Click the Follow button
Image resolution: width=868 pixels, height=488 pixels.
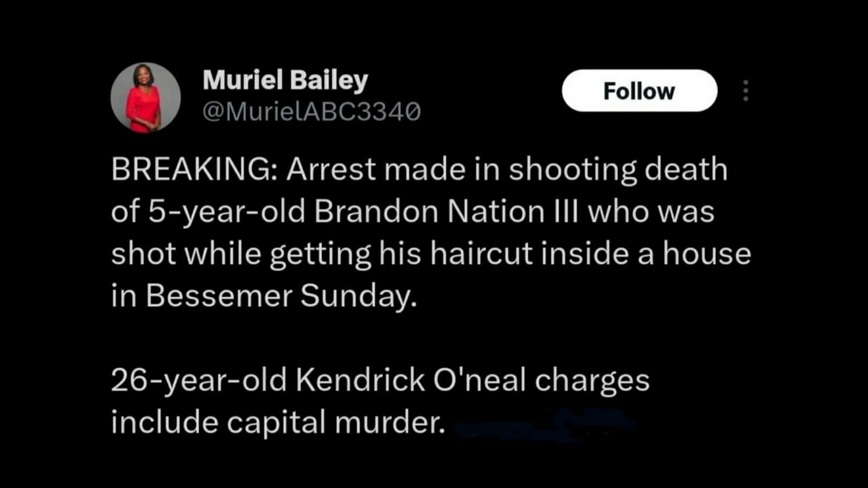click(x=639, y=91)
